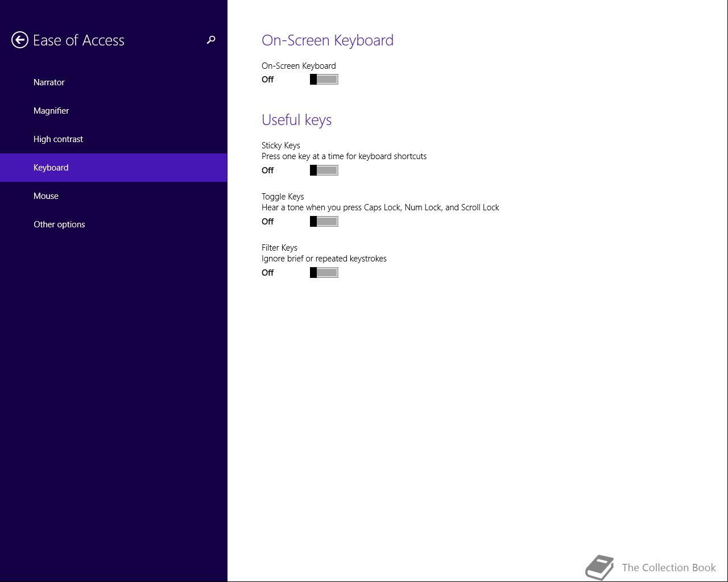Image resolution: width=728 pixels, height=582 pixels.
Task: Click the Useful keys heading
Action: point(296,120)
